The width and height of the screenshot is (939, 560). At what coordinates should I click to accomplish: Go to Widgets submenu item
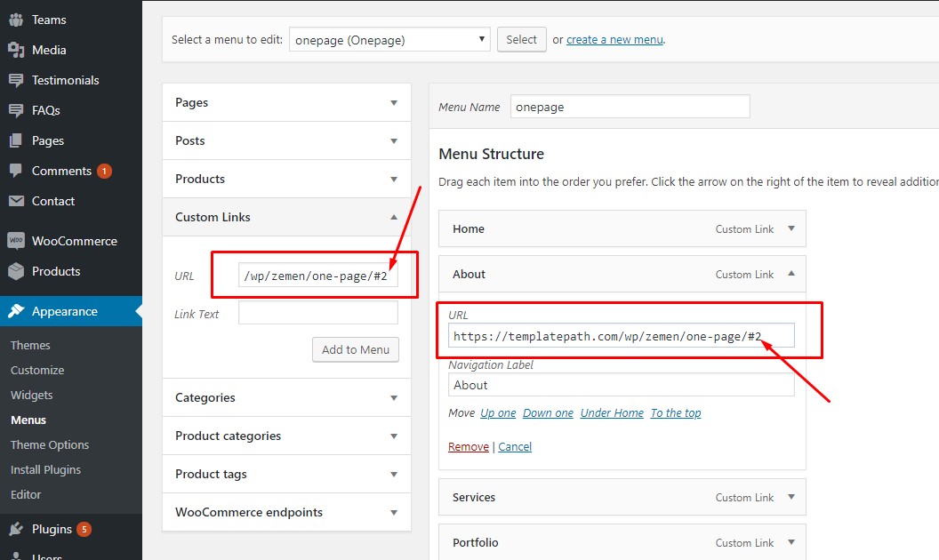32,395
